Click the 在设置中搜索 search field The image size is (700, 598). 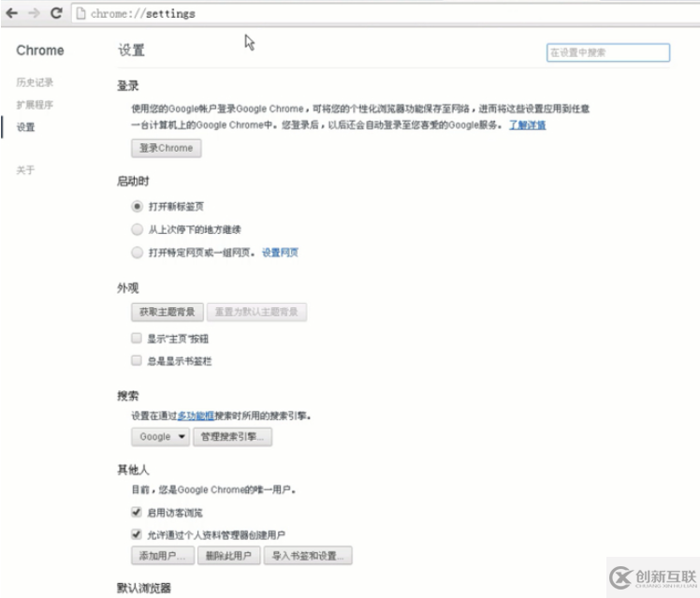pos(608,52)
